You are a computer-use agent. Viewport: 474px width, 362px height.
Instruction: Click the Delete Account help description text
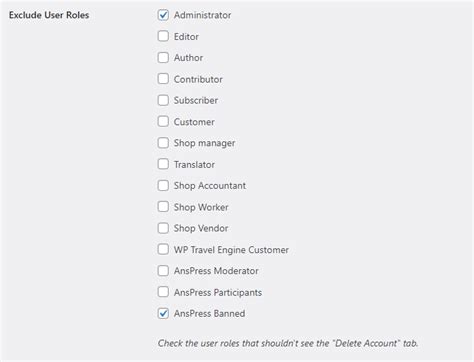(288, 343)
